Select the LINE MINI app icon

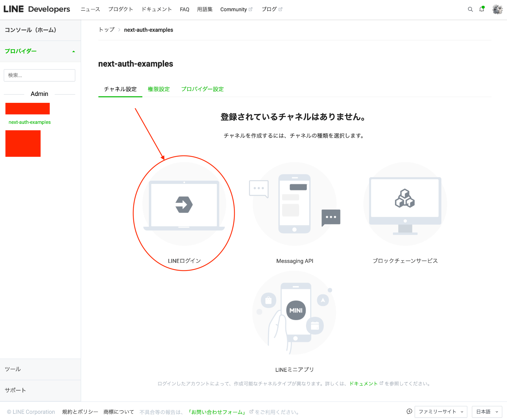294,313
